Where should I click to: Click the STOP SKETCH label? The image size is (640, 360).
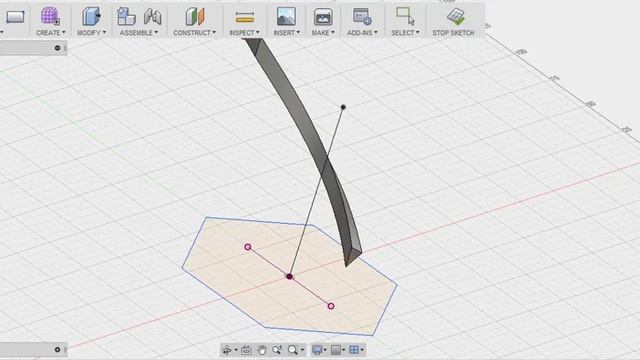(x=453, y=33)
